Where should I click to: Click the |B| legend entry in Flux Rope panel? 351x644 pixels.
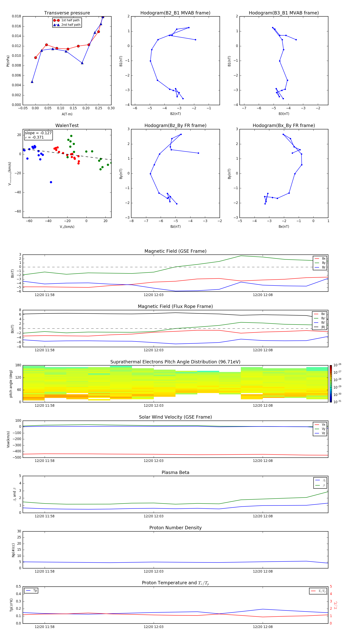[320, 327]
